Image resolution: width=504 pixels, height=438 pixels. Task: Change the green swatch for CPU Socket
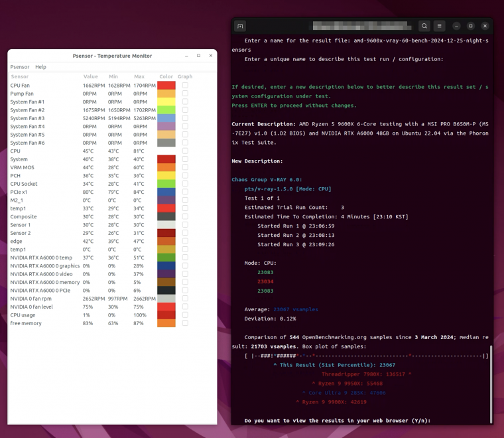(166, 184)
